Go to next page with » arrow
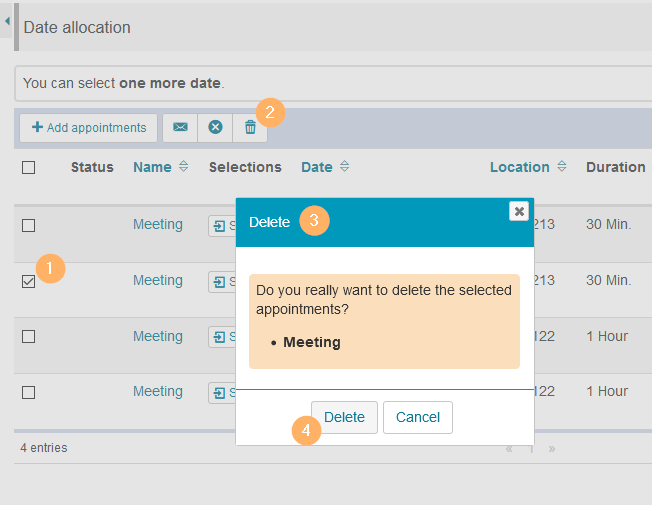Viewport: 652px width, 505px height. click(552, 448)
